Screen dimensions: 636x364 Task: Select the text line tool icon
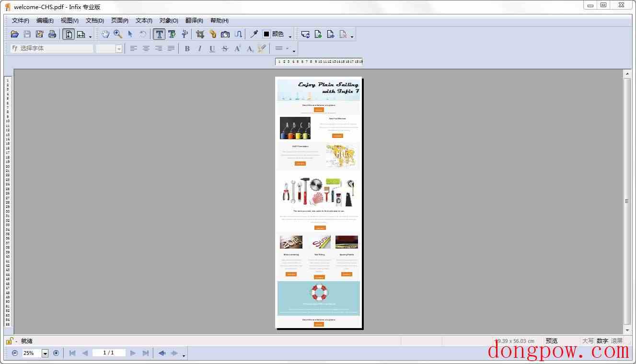point(185,34)
